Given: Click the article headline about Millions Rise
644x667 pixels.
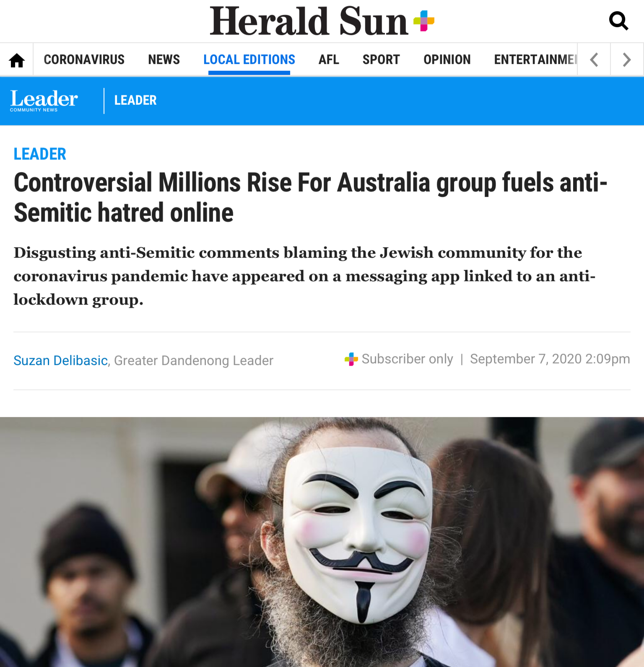Looking at the screenshot, I should click(310, 197).
